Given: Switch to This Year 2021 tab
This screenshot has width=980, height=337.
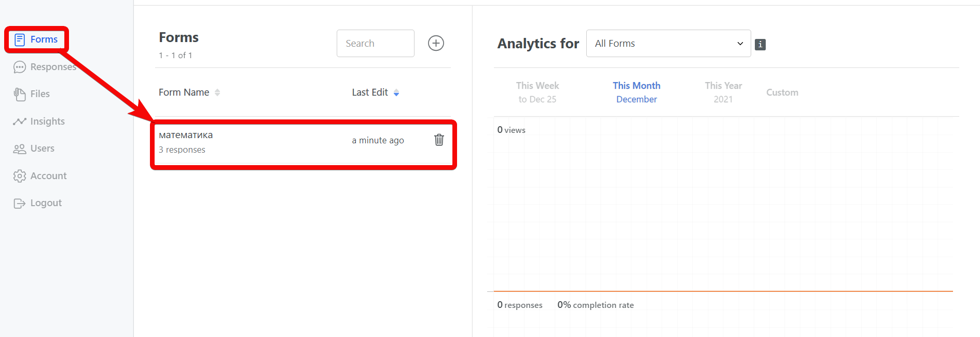Looking at the screenshot, I should [x=723, y=92].
